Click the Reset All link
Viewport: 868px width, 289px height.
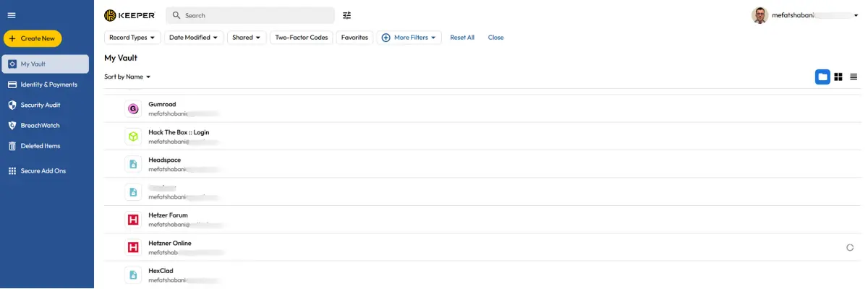coord(462,38)
